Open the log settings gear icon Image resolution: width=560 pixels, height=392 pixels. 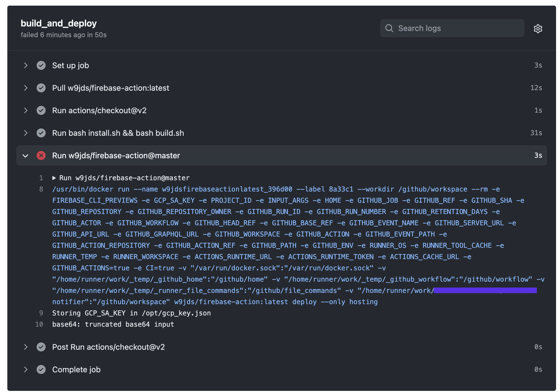click(x=538, y=28)
